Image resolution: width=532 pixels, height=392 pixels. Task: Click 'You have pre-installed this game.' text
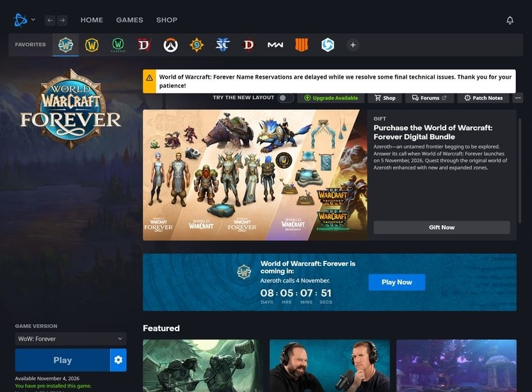click(x=53, y=386)
